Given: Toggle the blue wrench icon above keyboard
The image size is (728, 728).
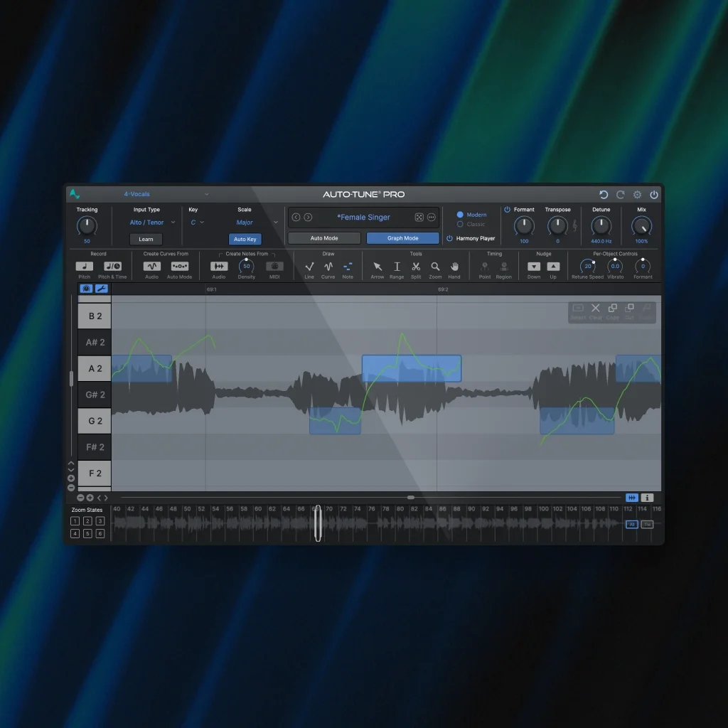Looking at the screenshot, I should (101, 289).
